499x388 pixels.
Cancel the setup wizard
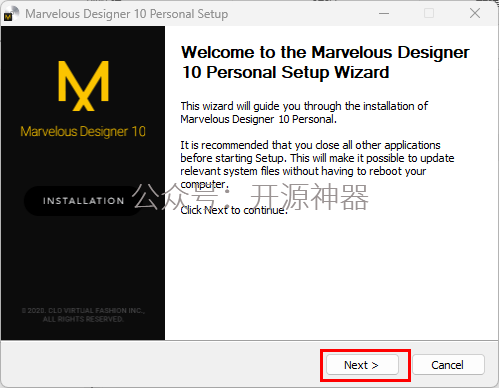[448, 365]
